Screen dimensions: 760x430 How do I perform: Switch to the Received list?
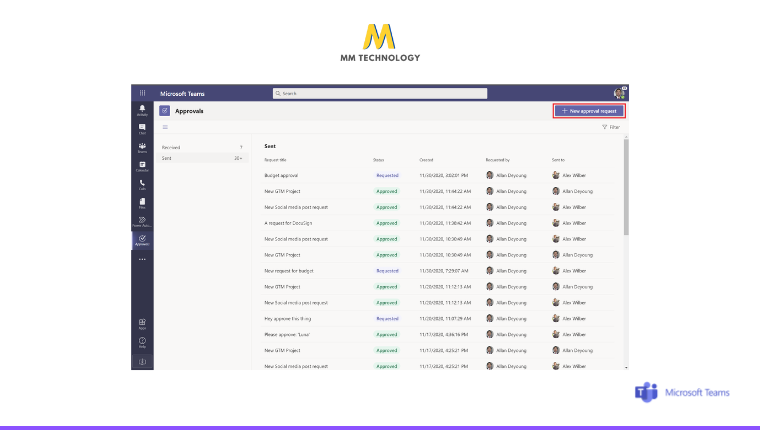point(202,147)
